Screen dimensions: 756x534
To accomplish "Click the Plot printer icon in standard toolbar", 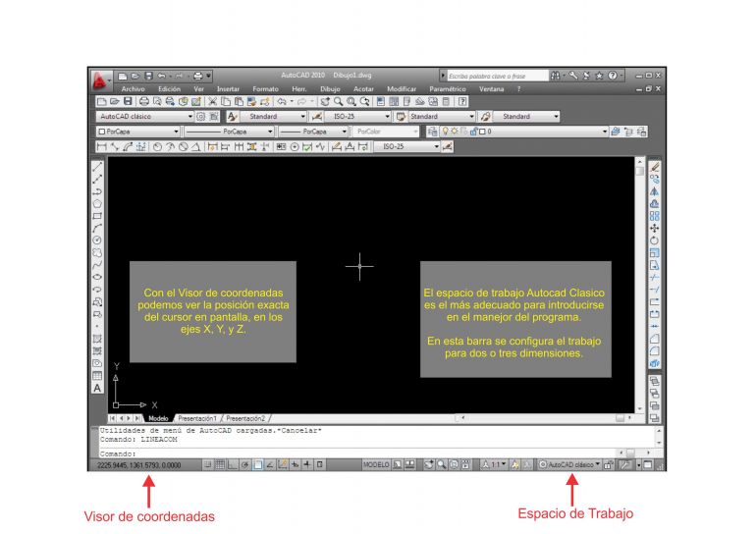I will [x=143, y=101].
